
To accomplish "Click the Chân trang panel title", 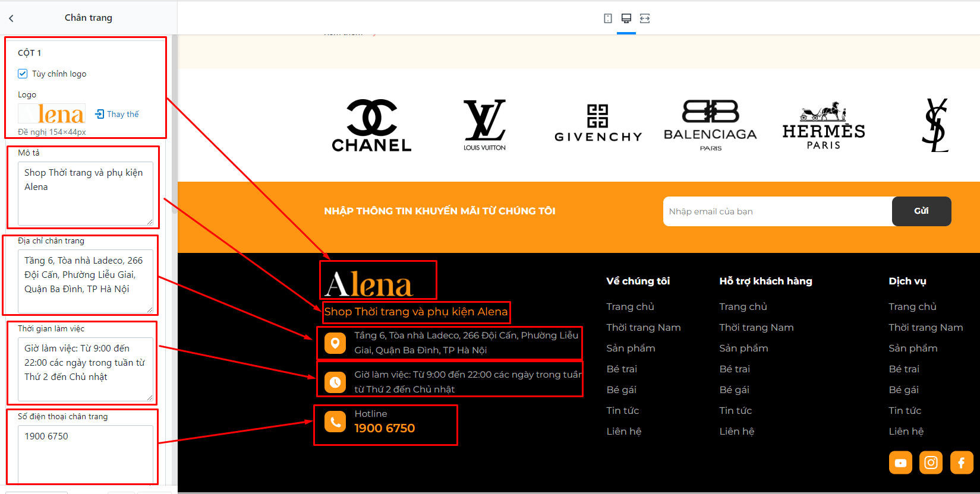I will pyautogui.click(x=89, y=18).
